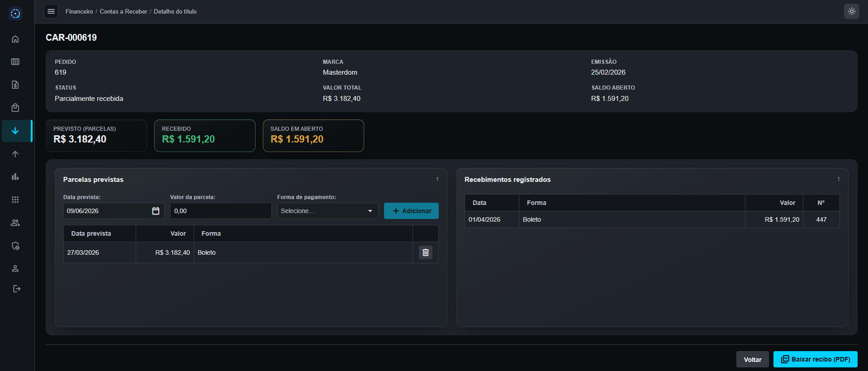Open the calendar picker in Data prevista

pyautogui.click(x=156, y=211)
